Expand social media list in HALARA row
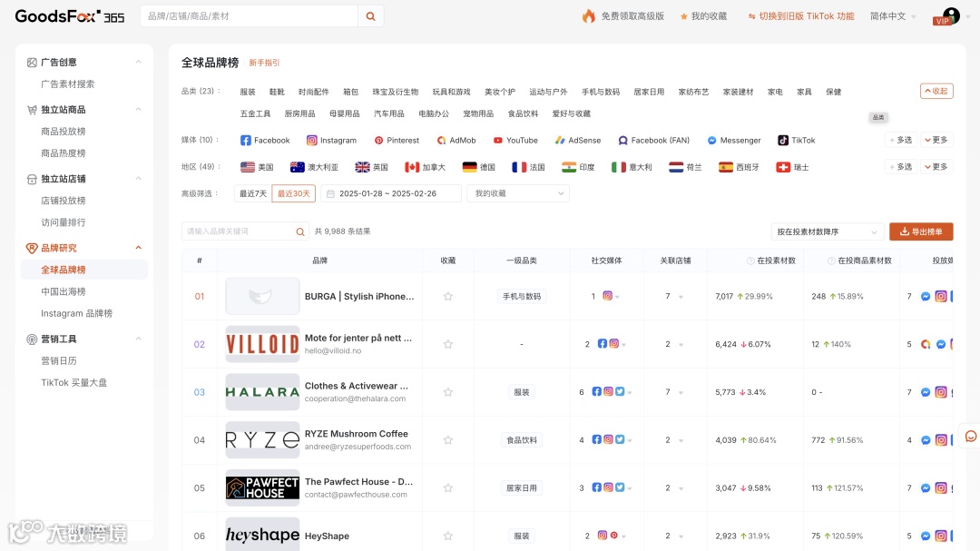 click(x=630, y=393)
